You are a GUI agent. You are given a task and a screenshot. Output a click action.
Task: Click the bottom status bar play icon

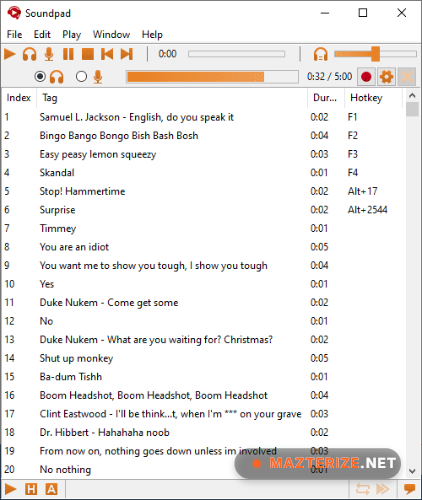pyautogui.click(x=10, y=489)
